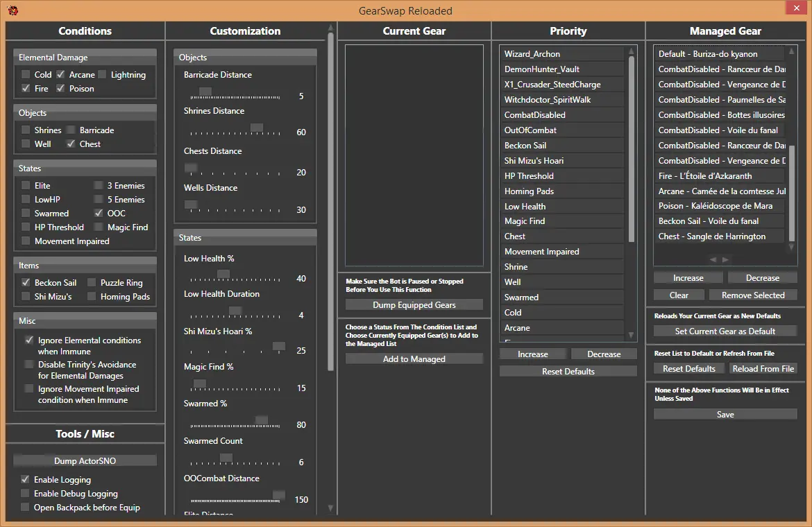812x527 pixels.
Task: Click the GearSwap app icon in title bar
Action: 12,10
